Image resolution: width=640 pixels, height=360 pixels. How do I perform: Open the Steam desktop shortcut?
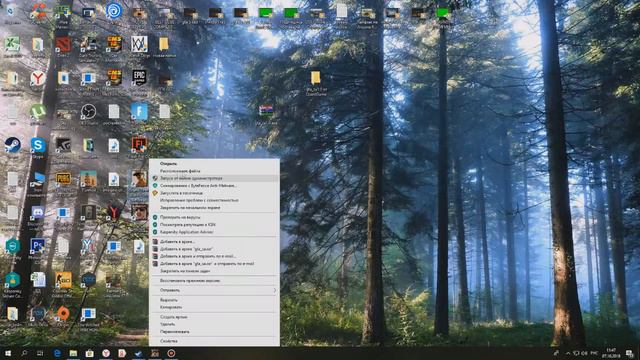[13, 145]
